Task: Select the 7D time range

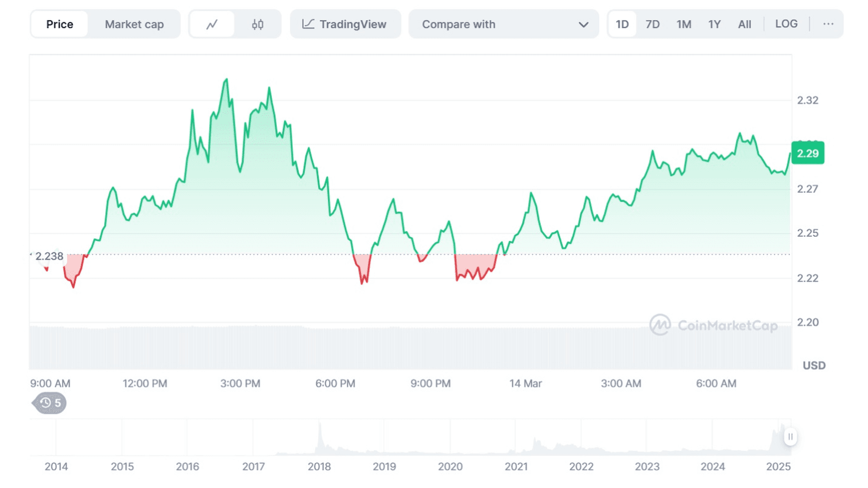Action: 653,24
